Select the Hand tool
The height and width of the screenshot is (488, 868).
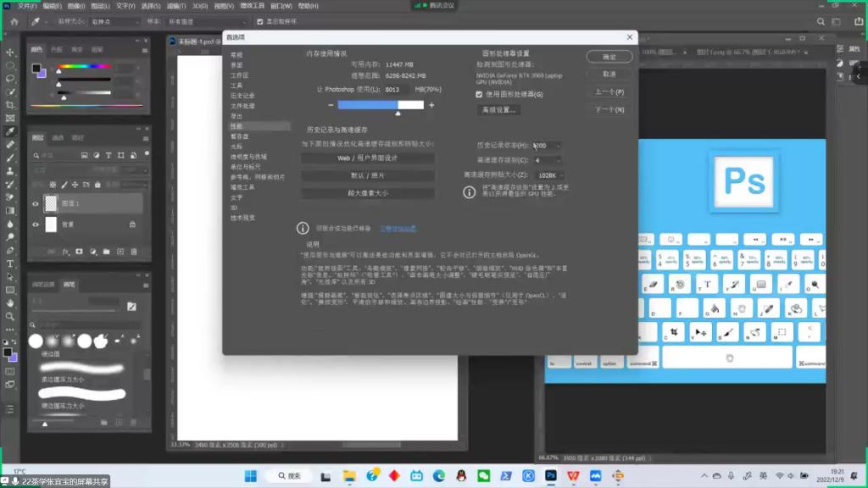[x=10, y=302]
